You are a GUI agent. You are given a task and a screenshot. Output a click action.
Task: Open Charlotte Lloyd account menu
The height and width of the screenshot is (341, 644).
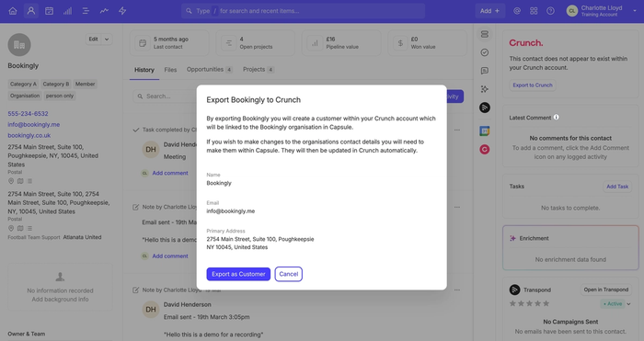click(x=602, y=11)
